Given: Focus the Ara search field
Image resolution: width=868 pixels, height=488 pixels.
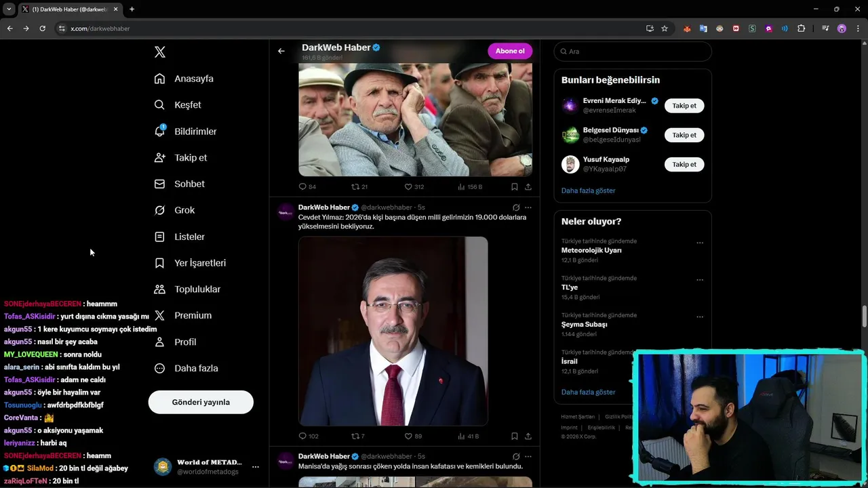Looking at the screenshot, I should (x=633, y=52).
